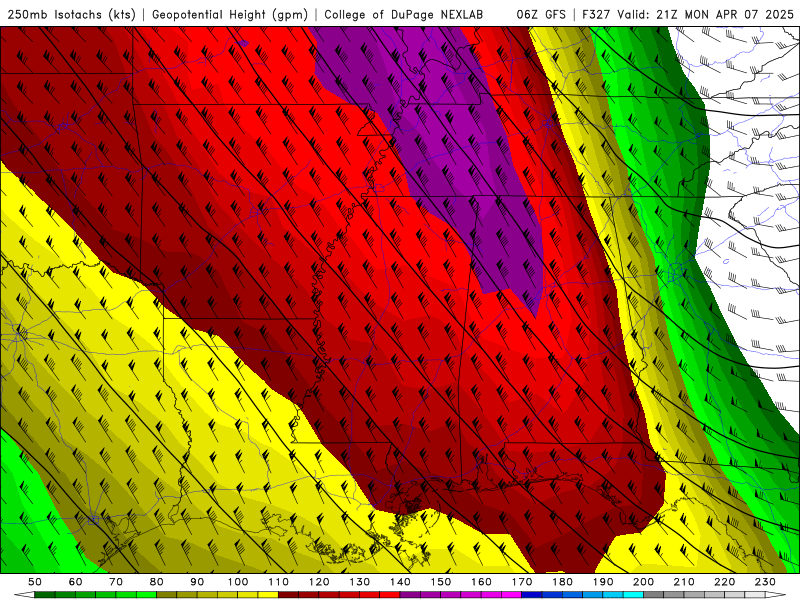Click the legend value 60
Image resolution: width=800 pixels, height=600 pixels.
(x=75, y=582)
